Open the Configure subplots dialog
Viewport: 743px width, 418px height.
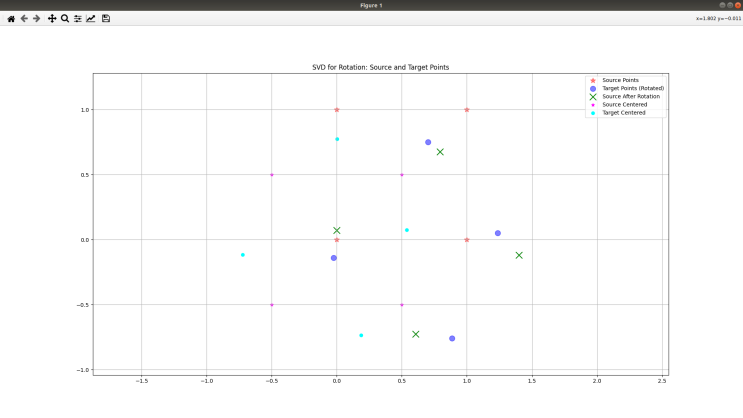tap(78, 18)
